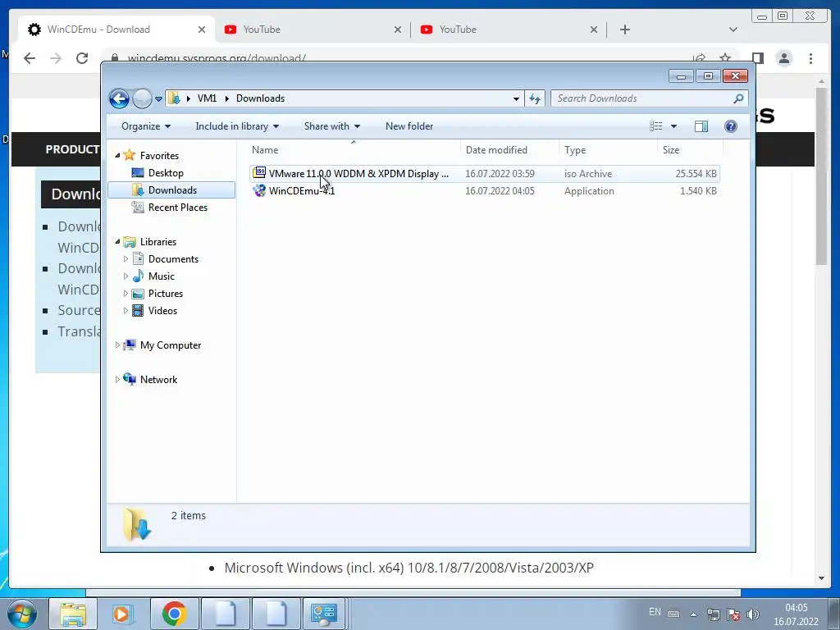Click VM1 in the address breadcrumb
The image size is (840, 630).
(207, 98)
